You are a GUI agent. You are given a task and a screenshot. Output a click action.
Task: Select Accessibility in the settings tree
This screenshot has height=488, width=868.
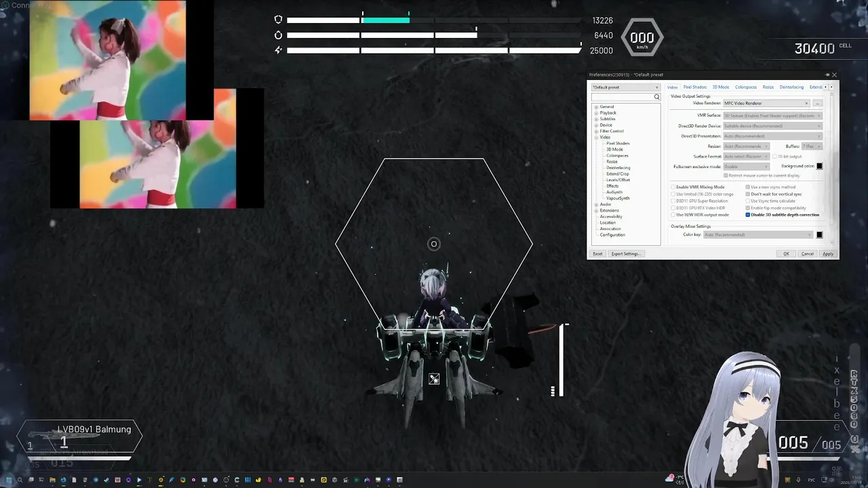point(611,216)
